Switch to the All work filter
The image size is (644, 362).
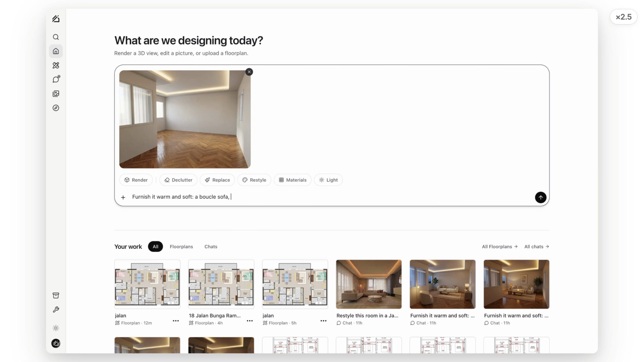(155, 247)
